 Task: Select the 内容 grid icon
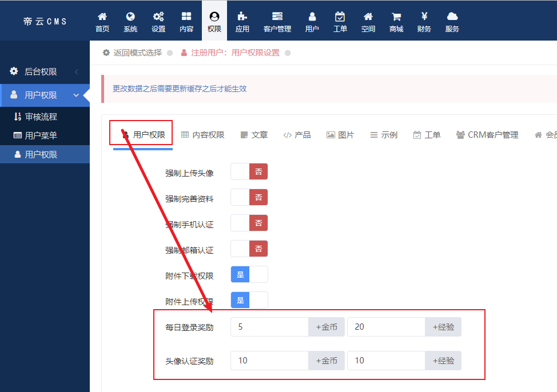tap(186, 17)
